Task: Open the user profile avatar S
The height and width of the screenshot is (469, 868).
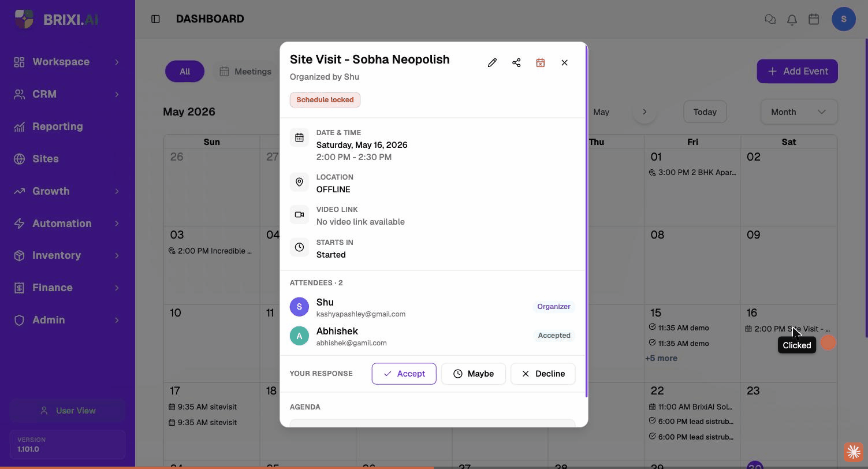Action: 844,19
